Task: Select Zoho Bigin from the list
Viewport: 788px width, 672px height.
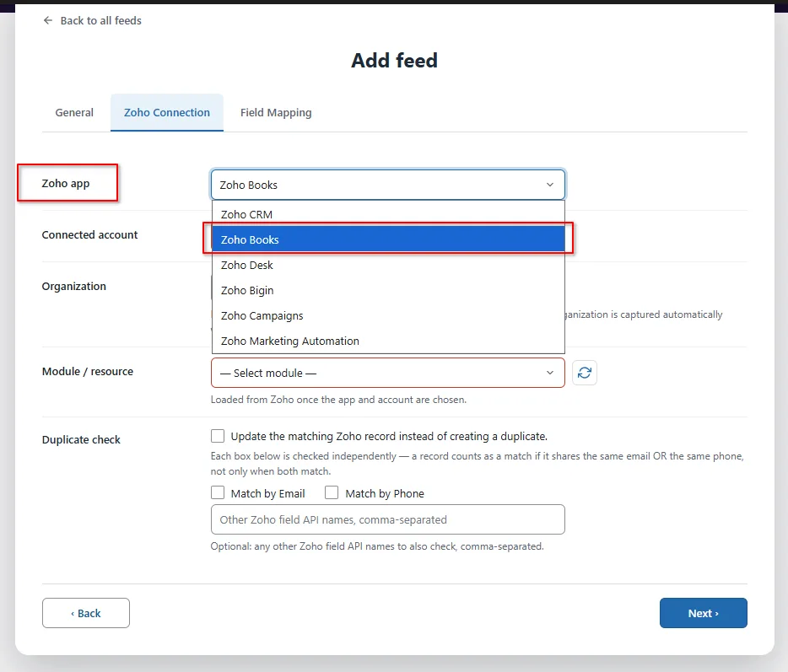Action: click(388, 290)
